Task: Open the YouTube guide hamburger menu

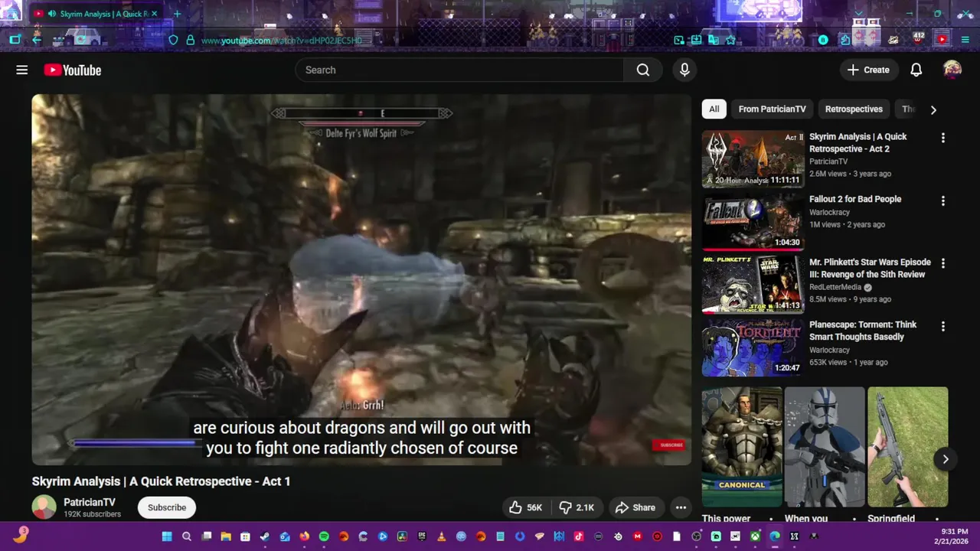Action: [x=21, y=70]
